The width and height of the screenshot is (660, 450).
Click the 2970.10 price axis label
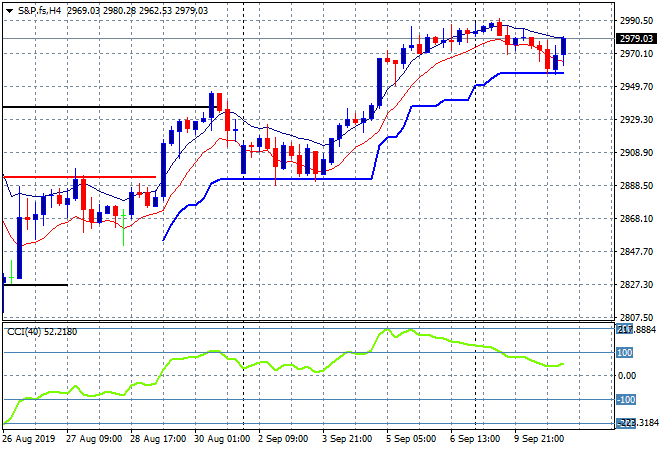636,54
